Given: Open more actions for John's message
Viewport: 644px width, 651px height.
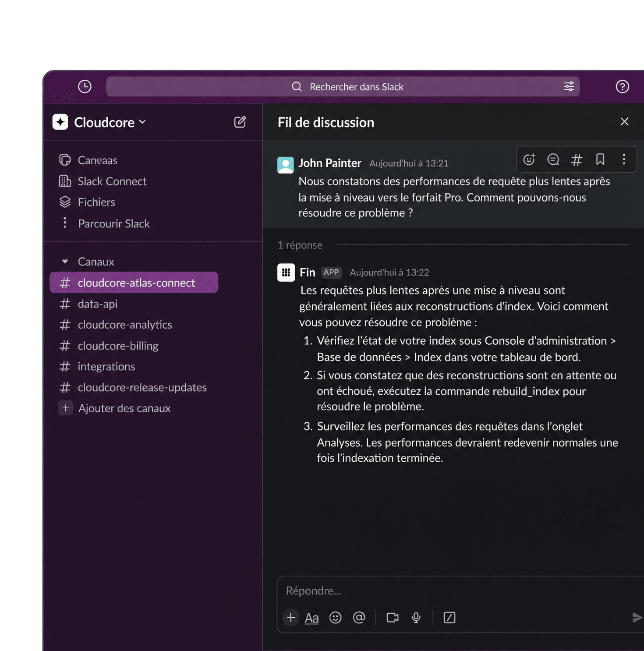Looking at the screenshot, I should (624, 159).
